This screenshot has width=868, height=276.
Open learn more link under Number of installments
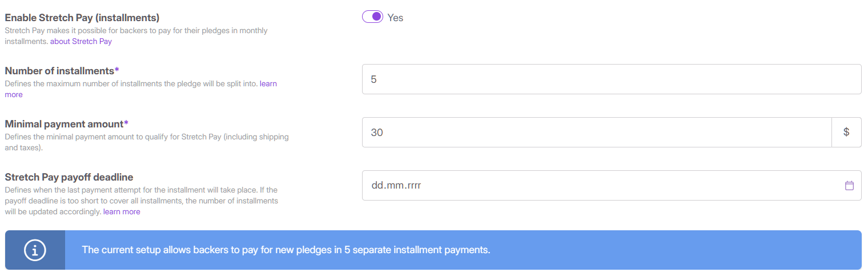(268, 84)
